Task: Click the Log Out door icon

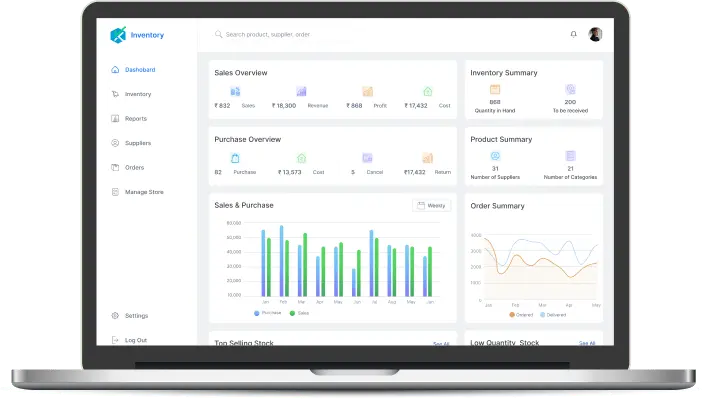Action: (115, 340)
